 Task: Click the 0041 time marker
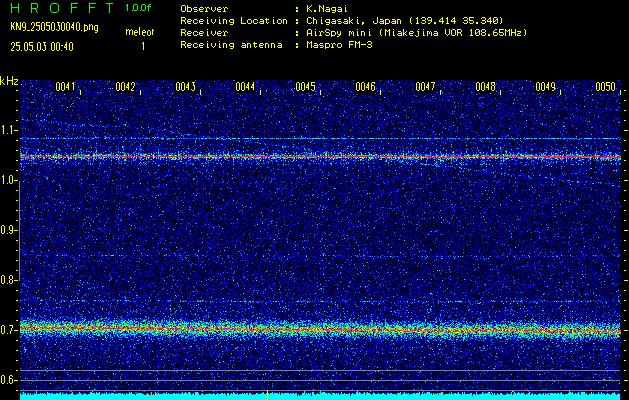click(65, 87)
